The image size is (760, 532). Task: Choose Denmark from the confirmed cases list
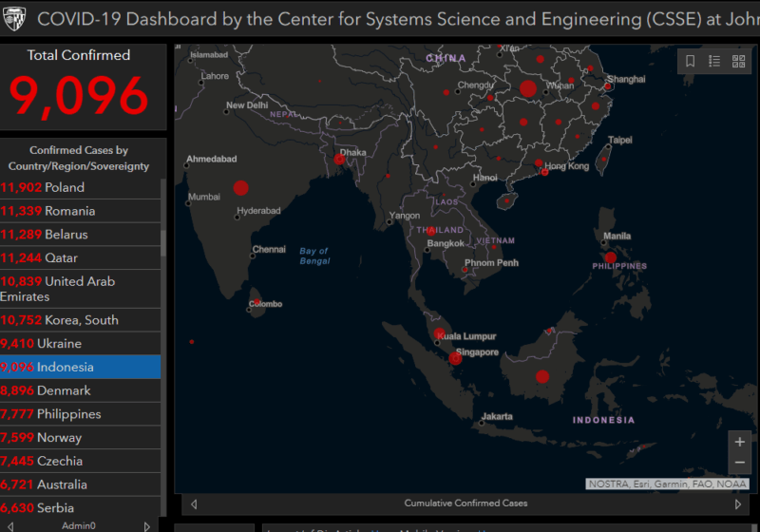pos(64,390)
